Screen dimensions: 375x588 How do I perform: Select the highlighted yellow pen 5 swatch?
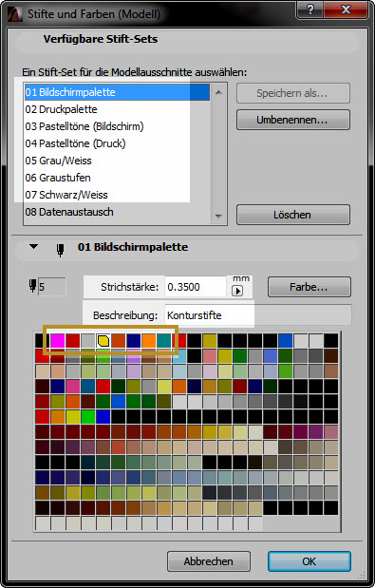tap(103, 341)
